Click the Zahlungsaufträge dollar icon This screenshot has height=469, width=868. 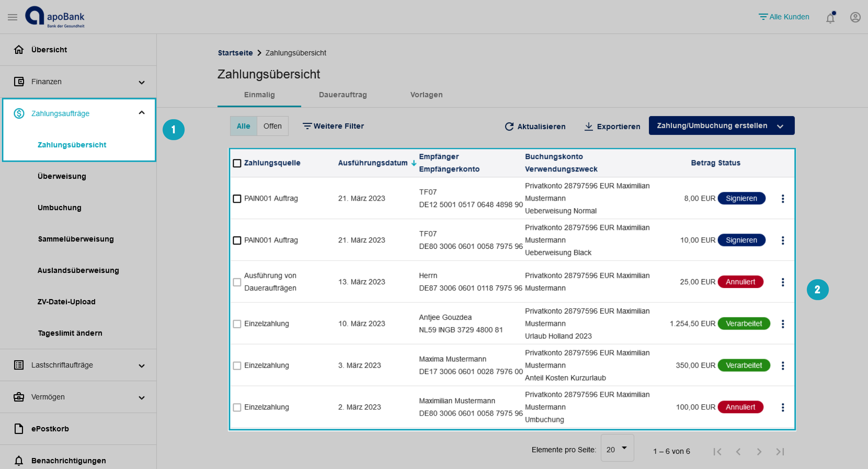click(19, 113)
